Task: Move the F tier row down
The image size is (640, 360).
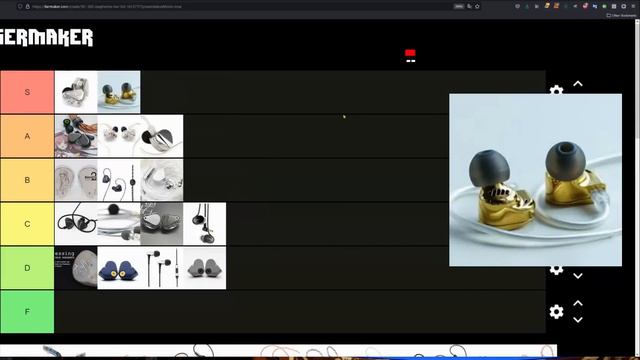Action: [578, 320]
